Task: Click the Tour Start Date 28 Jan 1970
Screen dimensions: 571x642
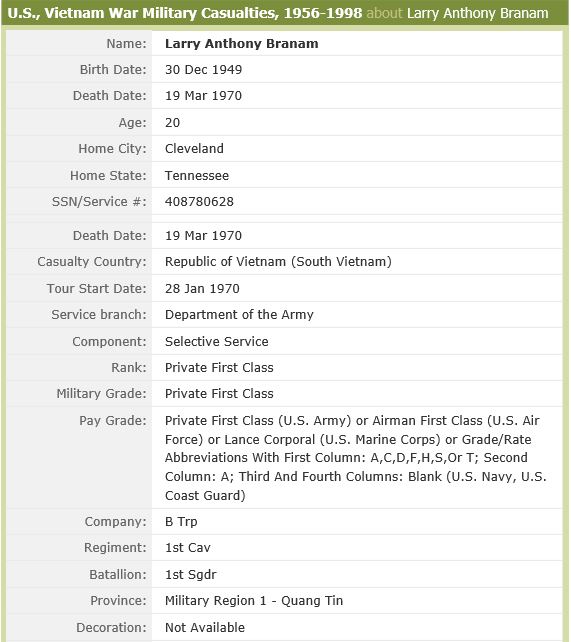Action: coord(202,289)
